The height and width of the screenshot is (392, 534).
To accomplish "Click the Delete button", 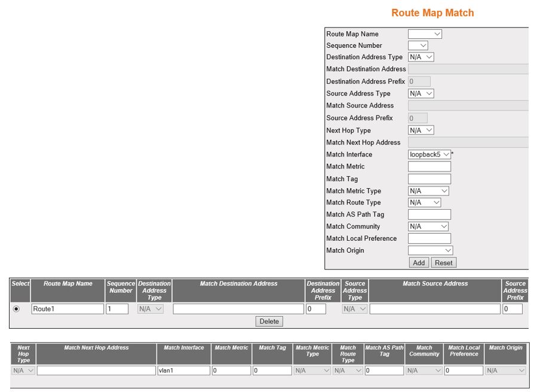I will (x=269, y=321).
